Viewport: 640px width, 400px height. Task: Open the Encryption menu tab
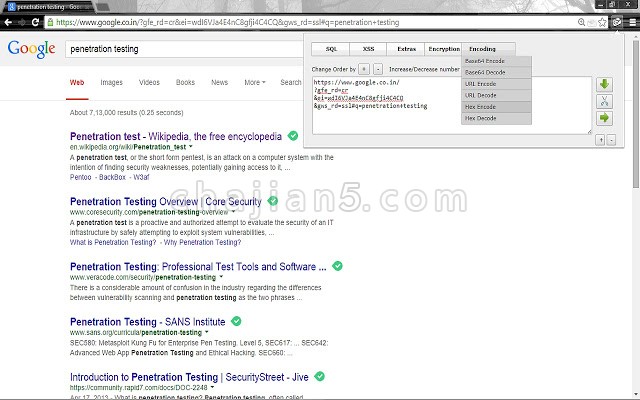(444, 49)
